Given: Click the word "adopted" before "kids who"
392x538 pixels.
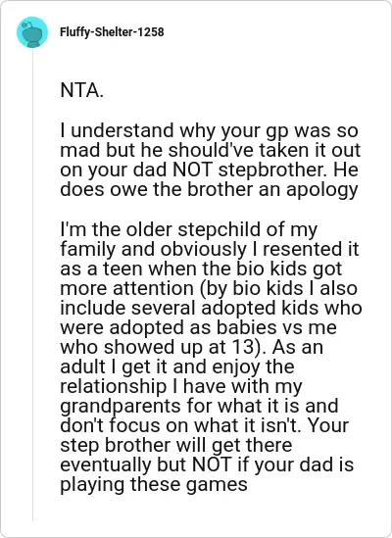Looking at the screenshot, I should tap(238, 308).
